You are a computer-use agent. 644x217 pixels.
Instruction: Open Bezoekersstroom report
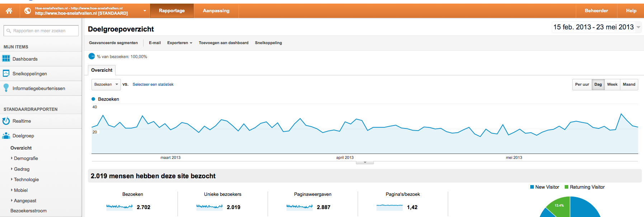pos(28,211)
